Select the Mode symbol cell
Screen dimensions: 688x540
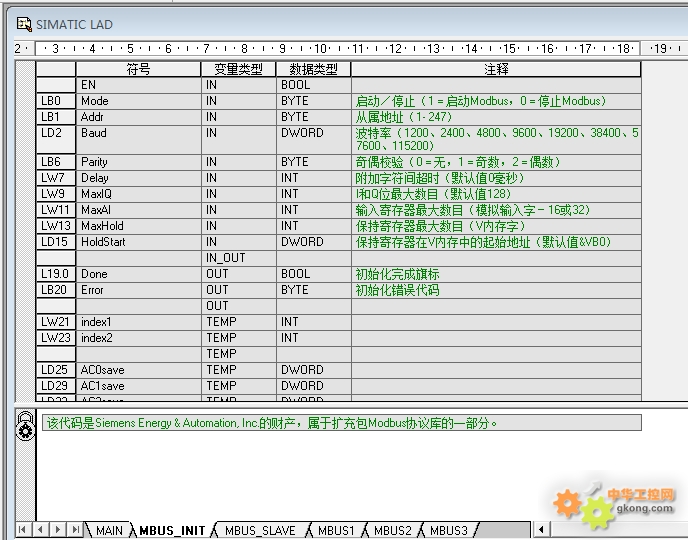pos(138,101)
